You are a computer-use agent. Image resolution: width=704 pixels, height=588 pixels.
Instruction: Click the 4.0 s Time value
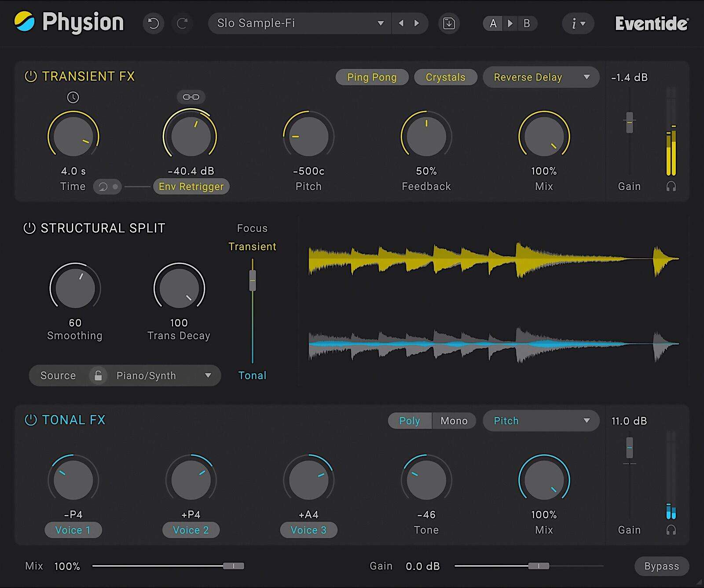(73, 171)
